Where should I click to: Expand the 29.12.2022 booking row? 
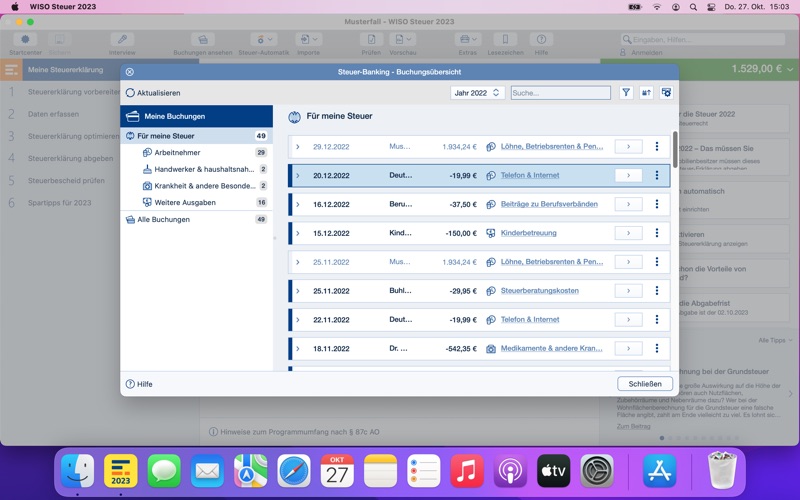297,146
